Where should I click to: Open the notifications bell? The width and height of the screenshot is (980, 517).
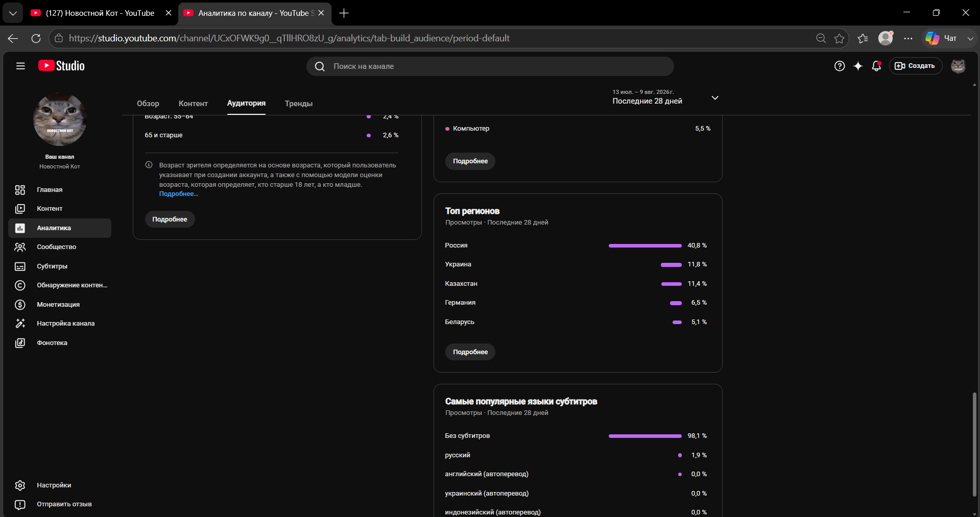click(x=876, y=66)
